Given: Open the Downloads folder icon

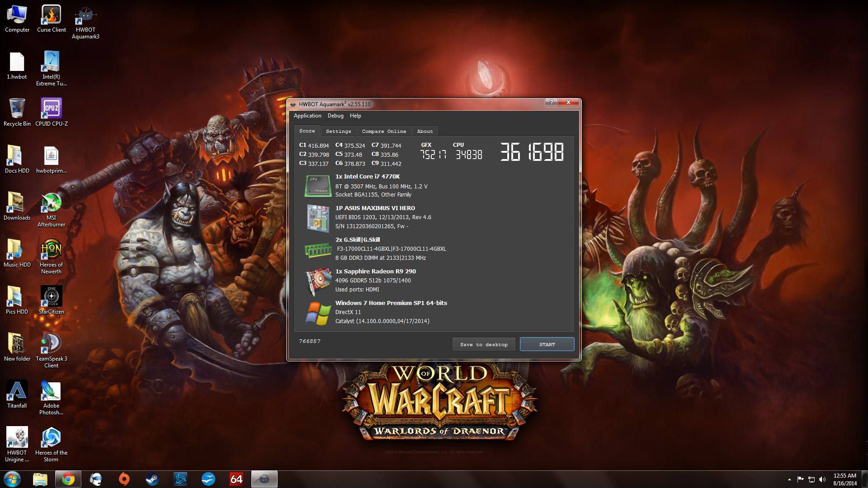Looking at the screenshot, I should [x=17, y=206].
